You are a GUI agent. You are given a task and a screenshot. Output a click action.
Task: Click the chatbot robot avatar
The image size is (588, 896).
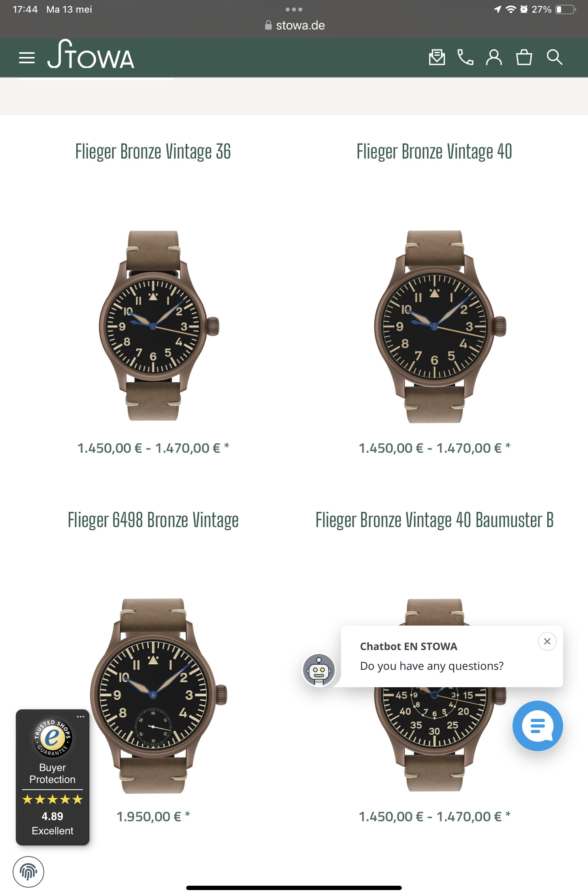coord(319,670)
